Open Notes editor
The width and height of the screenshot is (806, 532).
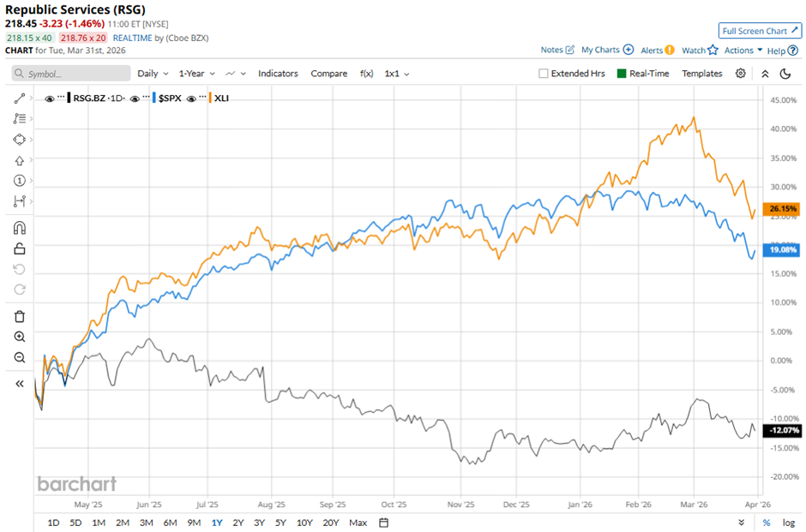(x=557, y=50)
